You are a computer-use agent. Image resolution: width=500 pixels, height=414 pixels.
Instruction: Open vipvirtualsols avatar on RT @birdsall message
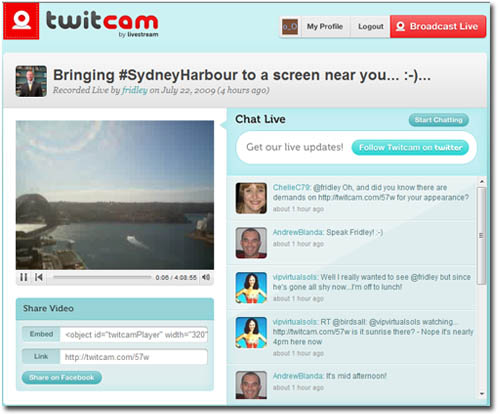[251, 333]
